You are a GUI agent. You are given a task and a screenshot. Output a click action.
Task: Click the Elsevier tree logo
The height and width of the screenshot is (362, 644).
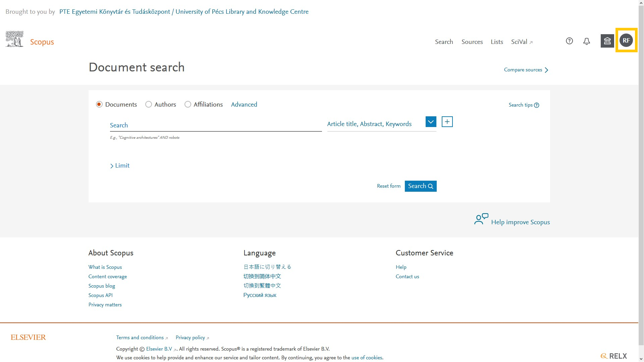pos(14,39)
